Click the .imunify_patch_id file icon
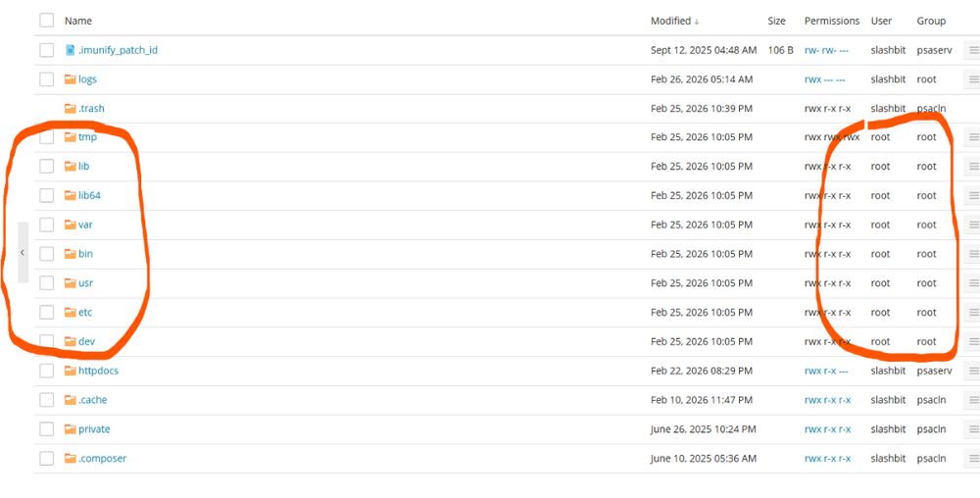 click(70, 50)
